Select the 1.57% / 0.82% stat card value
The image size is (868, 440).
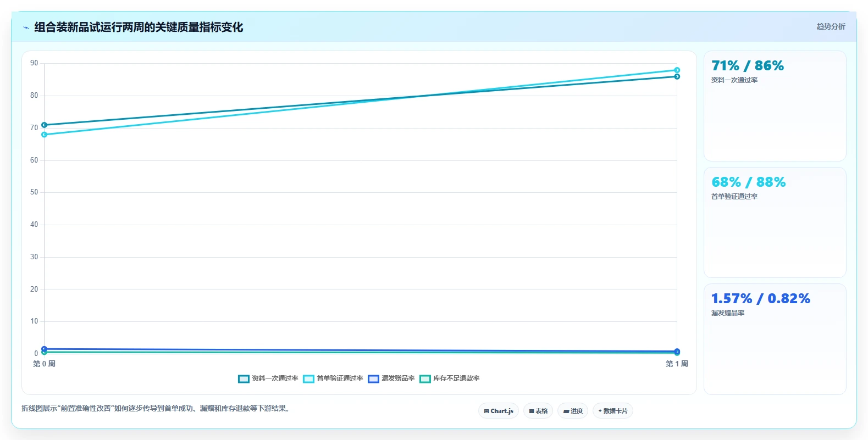pos(761,299)
